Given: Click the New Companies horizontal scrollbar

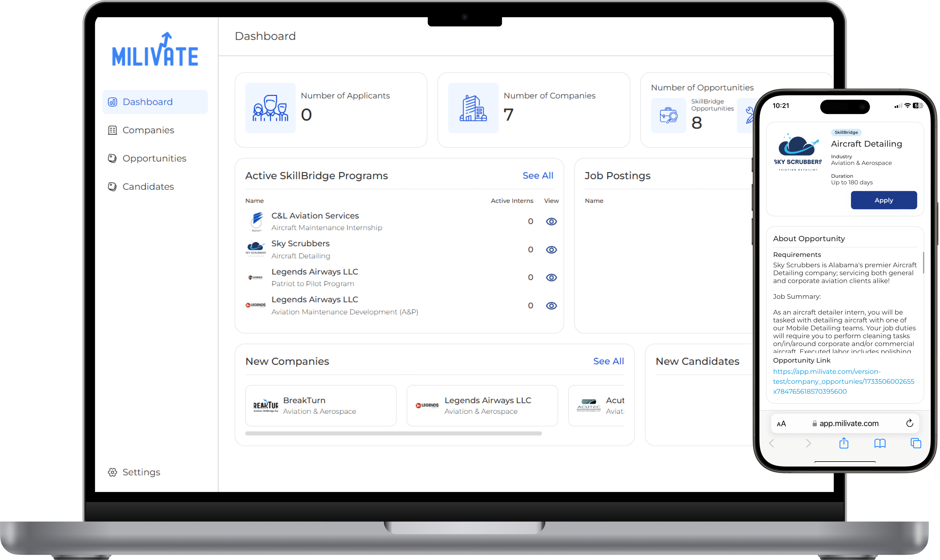Looking at the screenshot, I should click(x=393, y=434).
